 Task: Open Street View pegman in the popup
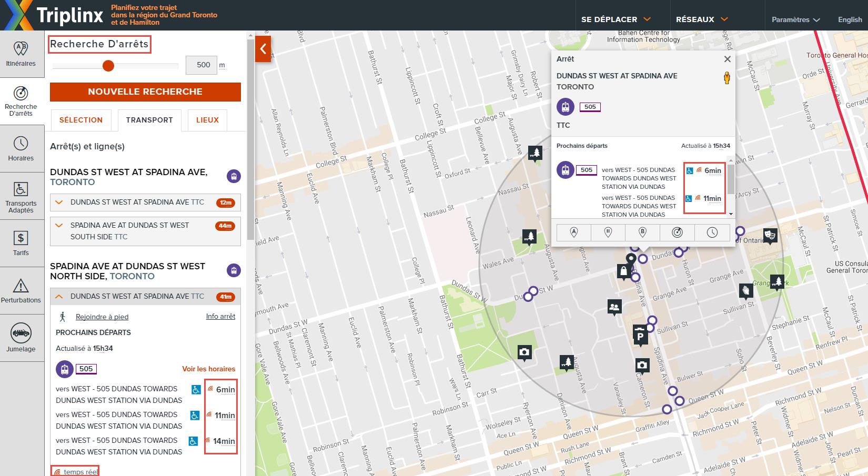click(727, 78)
